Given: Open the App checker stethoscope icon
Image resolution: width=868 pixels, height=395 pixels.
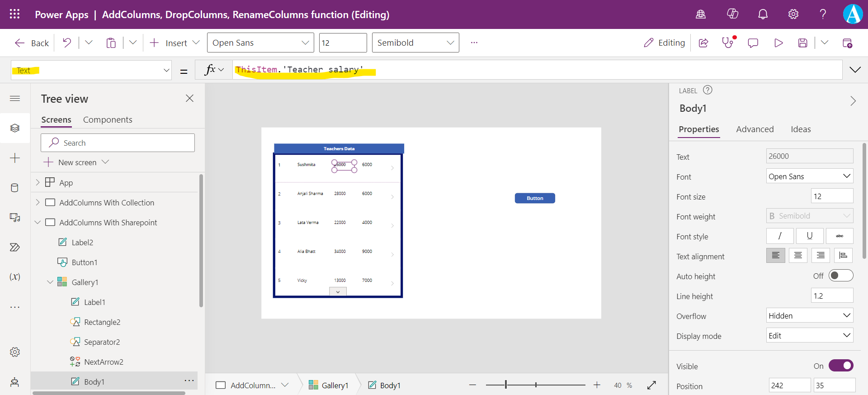Looking at the screenshot, I should tap(727, 43).
